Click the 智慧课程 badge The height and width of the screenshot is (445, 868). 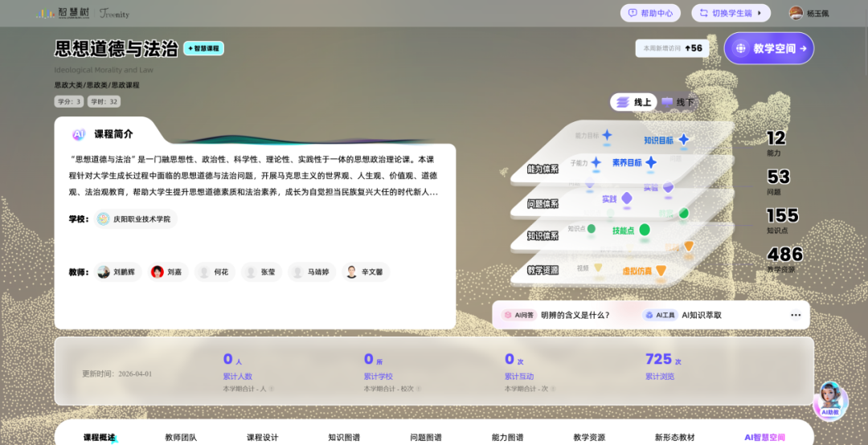coord(203,49)
